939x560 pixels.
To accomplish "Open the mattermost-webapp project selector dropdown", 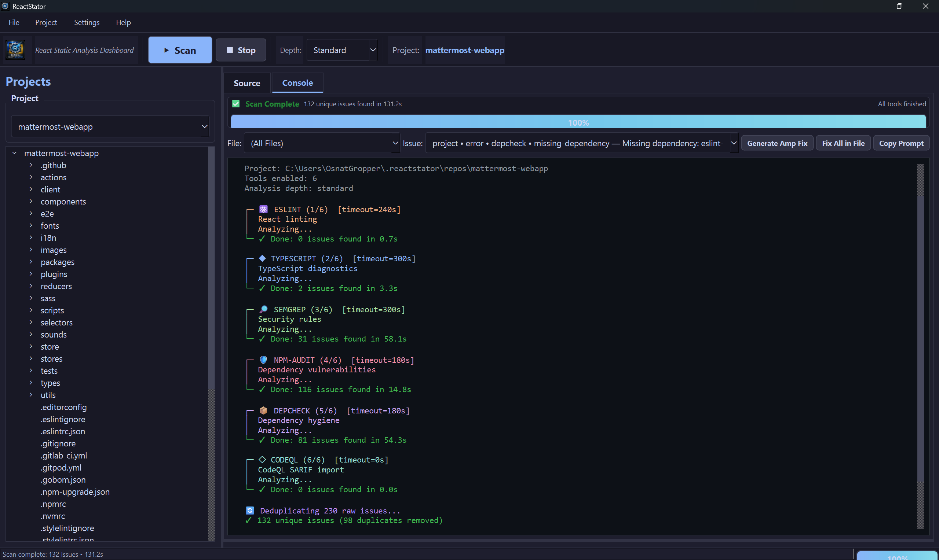I will point(110,126).
